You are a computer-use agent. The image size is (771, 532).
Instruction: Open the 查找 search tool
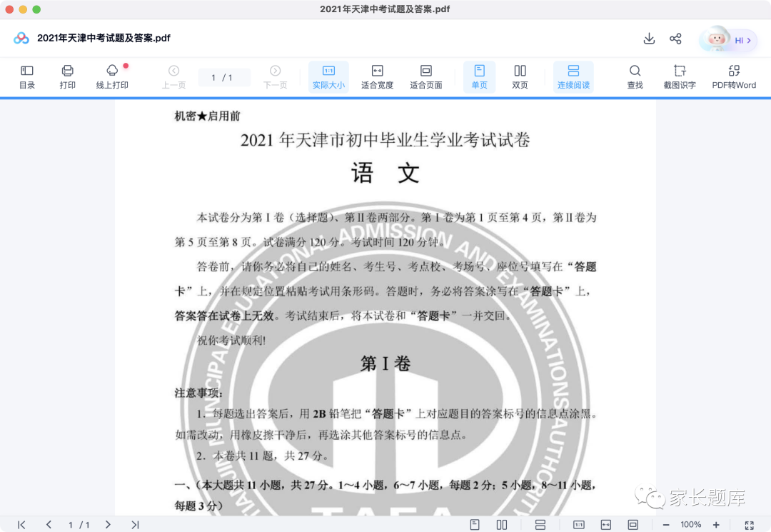(635, 77)
